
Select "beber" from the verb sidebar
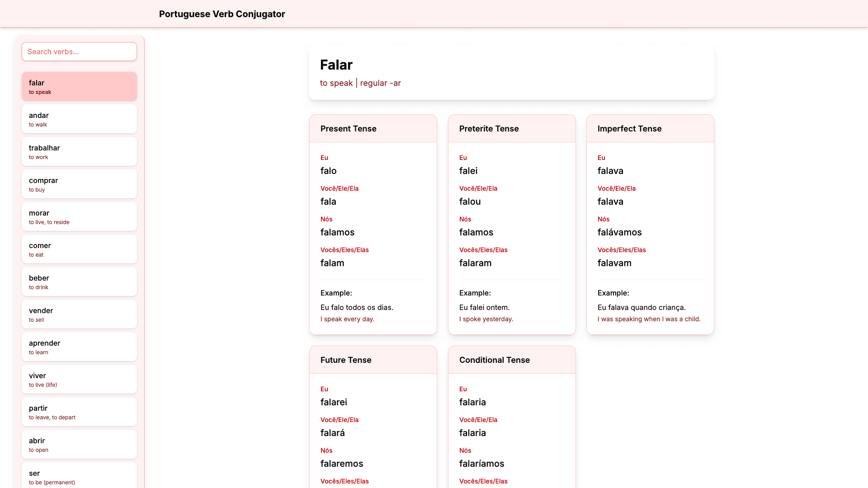click(x=79, y=282)
